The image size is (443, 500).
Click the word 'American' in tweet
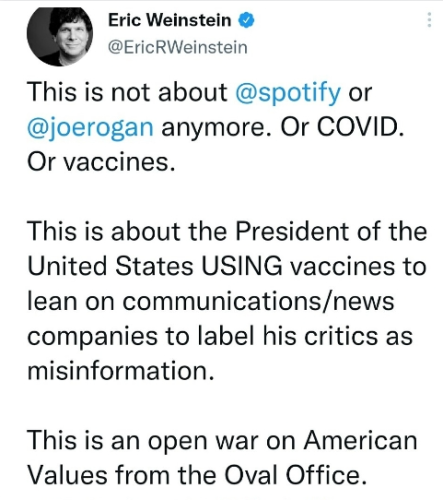click(x=360, y=440)
